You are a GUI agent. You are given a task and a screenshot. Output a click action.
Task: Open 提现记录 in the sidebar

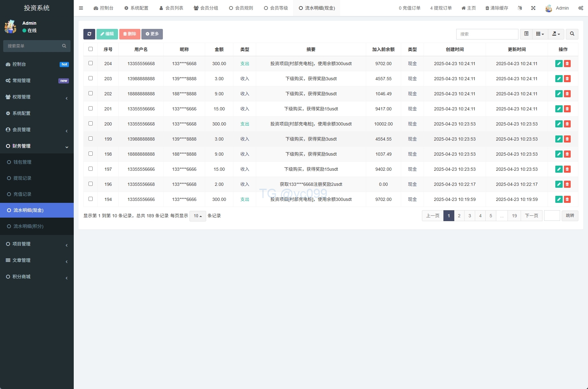[22, 178]
